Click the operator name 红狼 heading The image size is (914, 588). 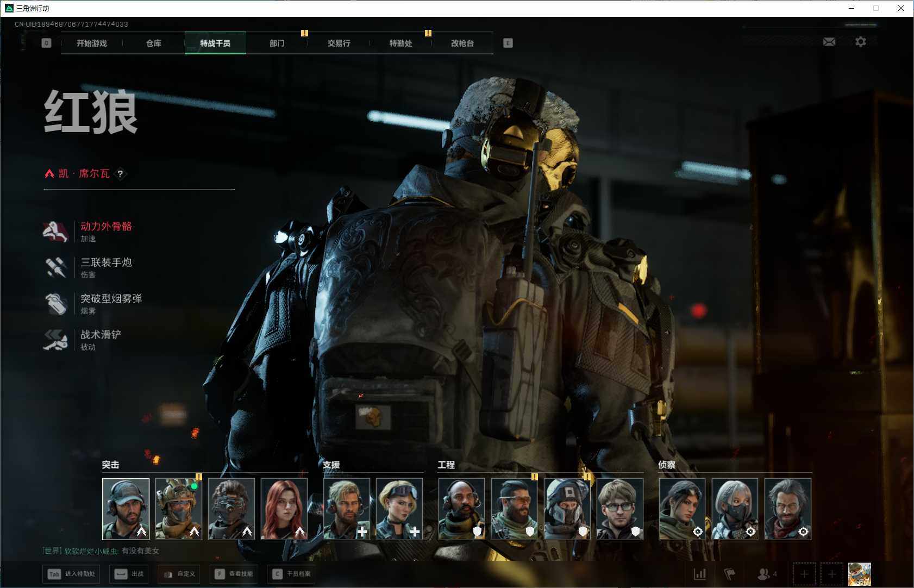click(x=91, y=112)
